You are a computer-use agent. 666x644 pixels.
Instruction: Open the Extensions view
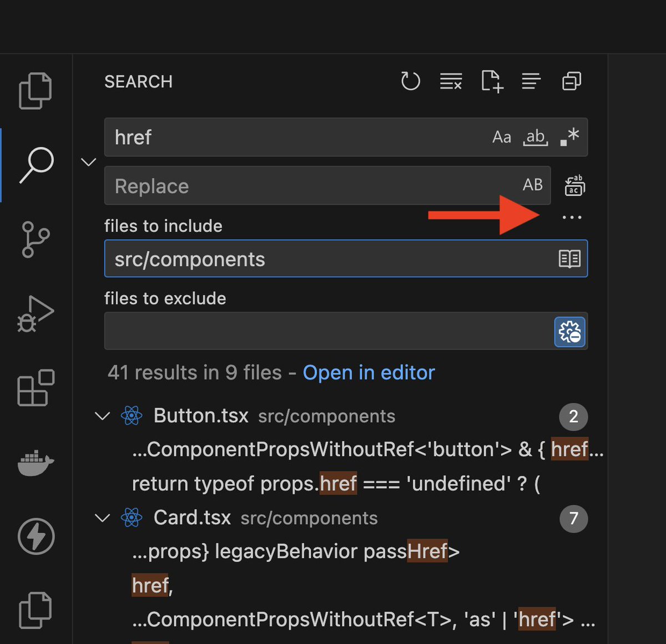pyautogui.click(x=37, y=388)
